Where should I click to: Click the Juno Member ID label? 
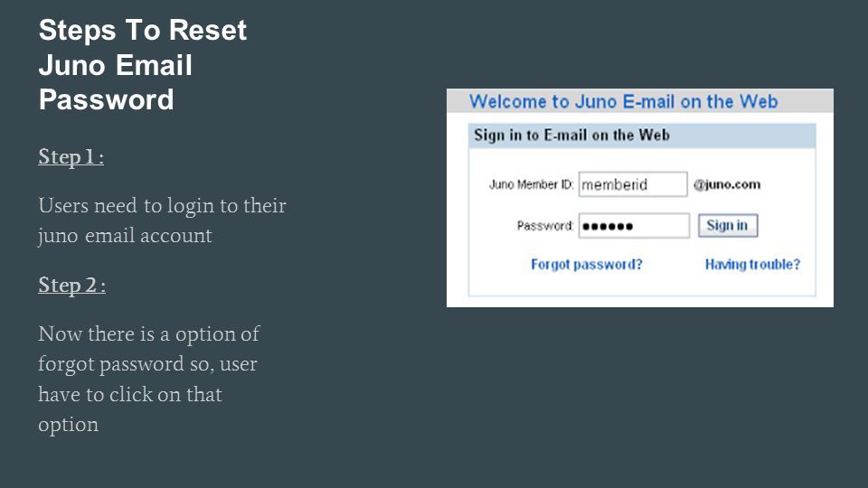[531, 184]
